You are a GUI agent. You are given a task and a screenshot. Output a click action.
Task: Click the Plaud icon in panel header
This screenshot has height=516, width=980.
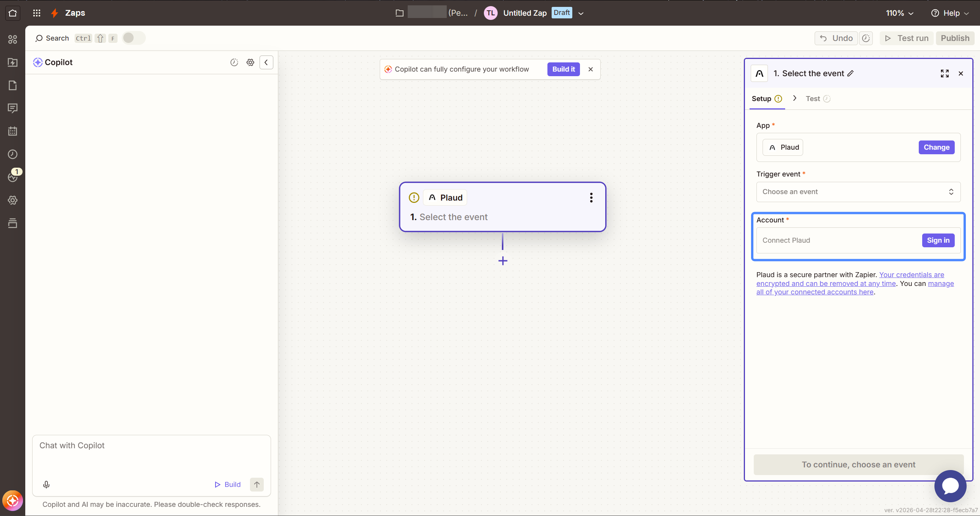759,73
